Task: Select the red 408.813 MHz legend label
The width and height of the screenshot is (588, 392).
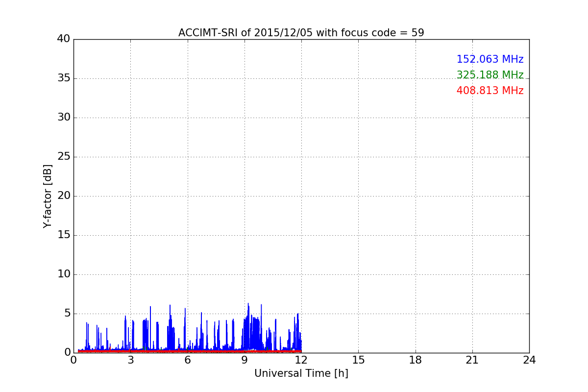Action: pyautogui.click(x=490, y=91)
